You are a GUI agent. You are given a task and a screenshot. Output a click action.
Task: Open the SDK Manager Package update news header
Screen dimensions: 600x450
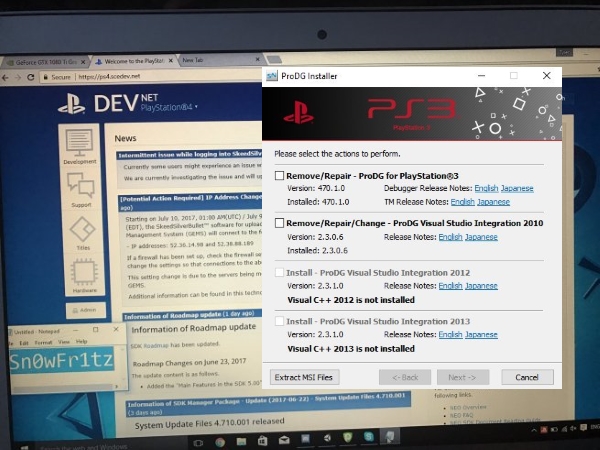(x=268, y=404)
